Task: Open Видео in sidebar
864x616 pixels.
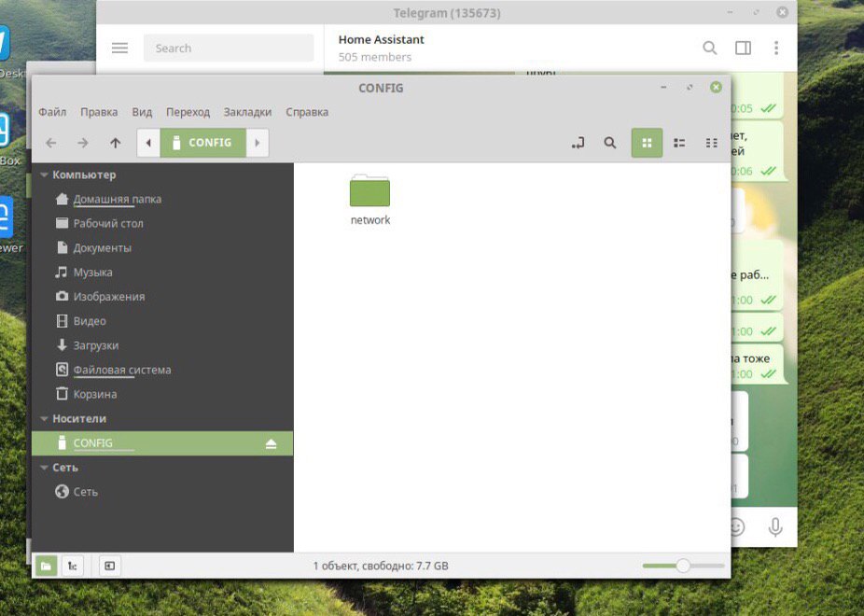Action: pyautogui.click(x=162, y=321)
